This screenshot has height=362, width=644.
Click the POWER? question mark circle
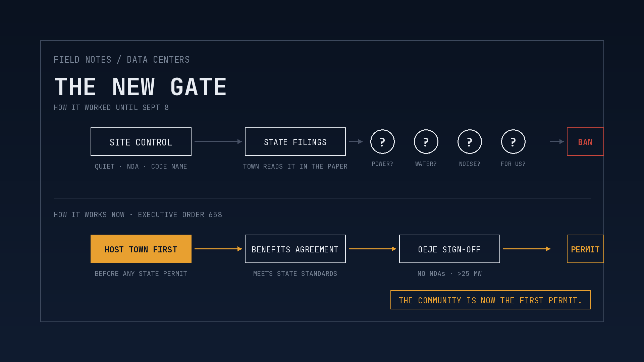tap(382, 141)
